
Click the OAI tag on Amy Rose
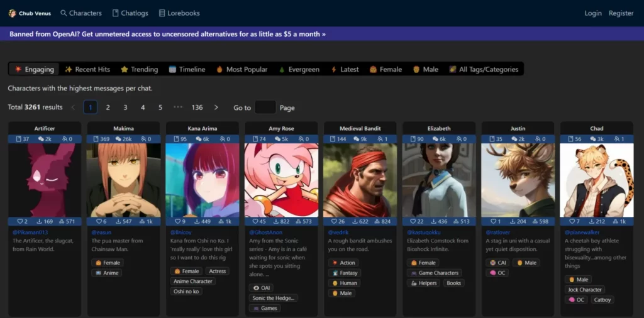[x=261, y=288]
